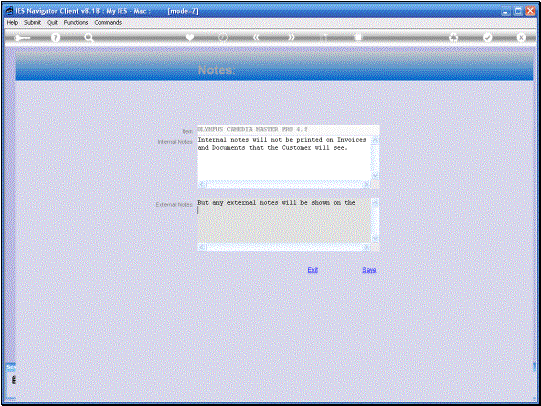
Task: Open the Submit menu
Action: tap(32, 22)
